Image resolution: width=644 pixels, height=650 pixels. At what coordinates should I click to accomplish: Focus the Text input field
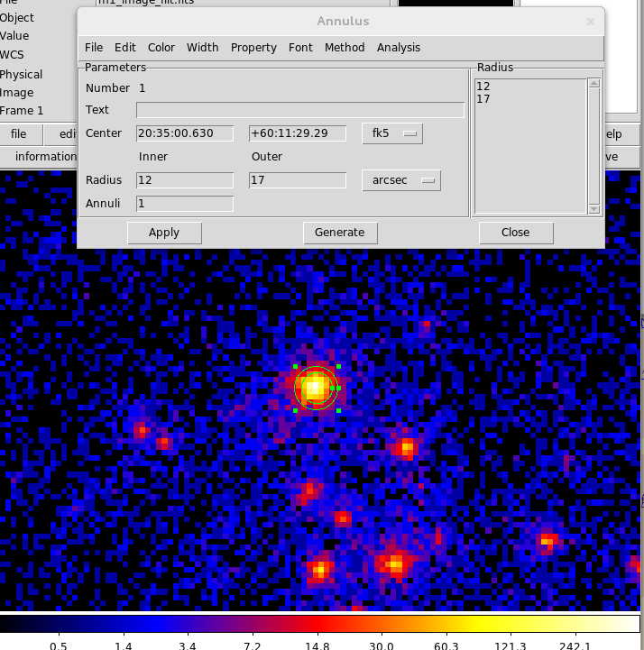[x=299, y=110]
